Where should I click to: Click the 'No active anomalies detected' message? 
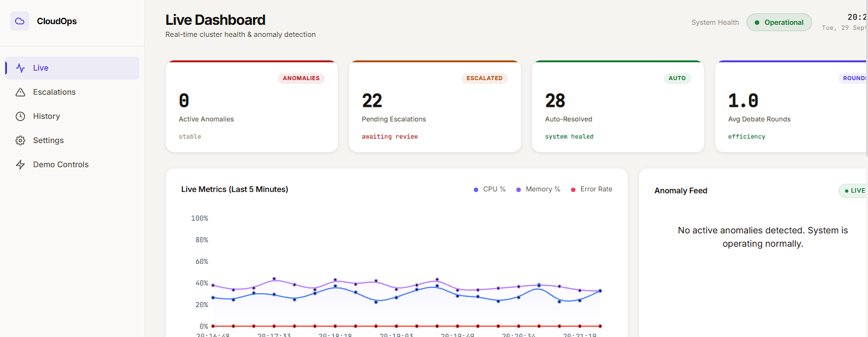[x=763, y=237]
